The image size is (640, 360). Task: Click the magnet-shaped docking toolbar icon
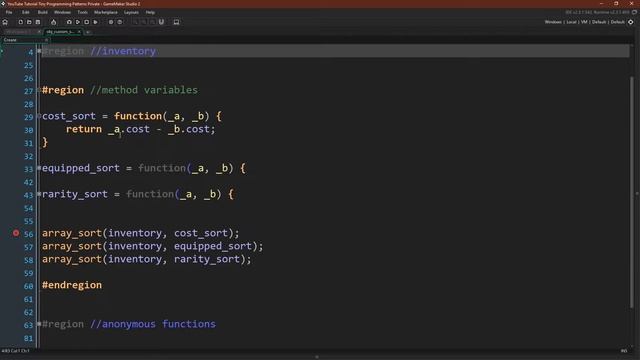click(x=162, y=22)
